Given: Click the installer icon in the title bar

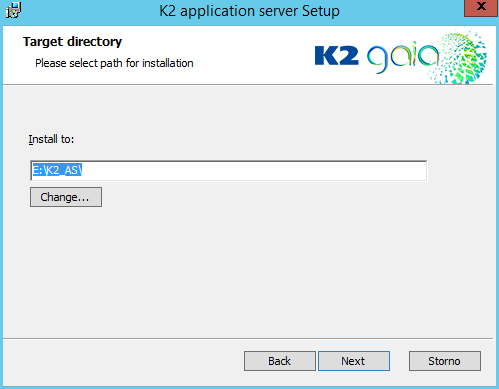Looking at the screenshot, I should tap(13, 10).
